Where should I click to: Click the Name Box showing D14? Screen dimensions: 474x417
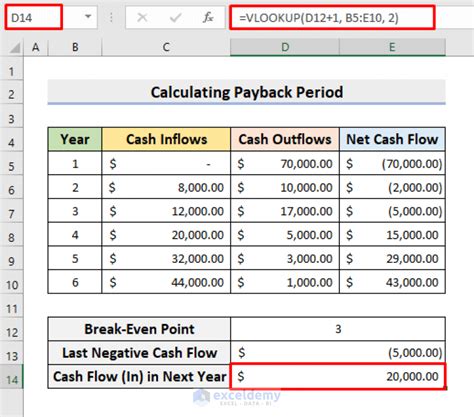pos(33,17)
